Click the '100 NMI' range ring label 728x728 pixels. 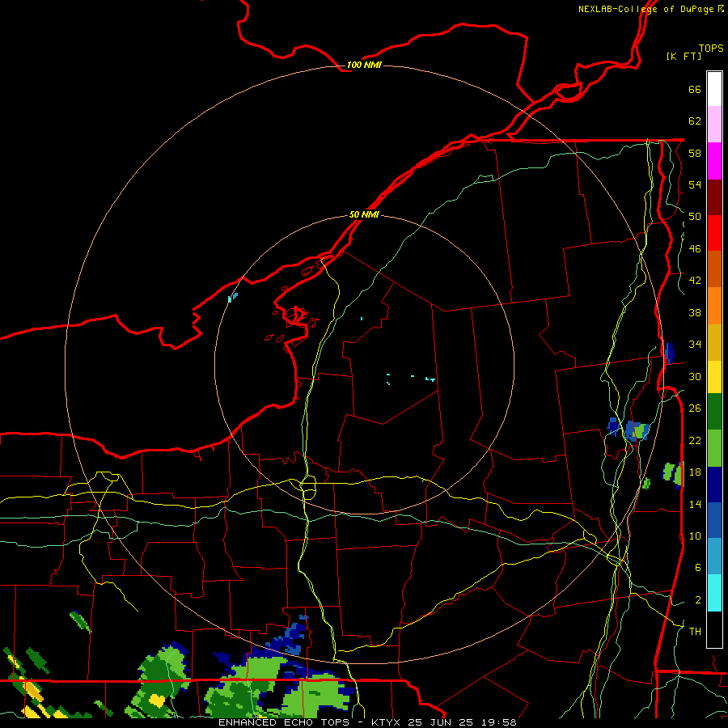click(x=364, y=65)
